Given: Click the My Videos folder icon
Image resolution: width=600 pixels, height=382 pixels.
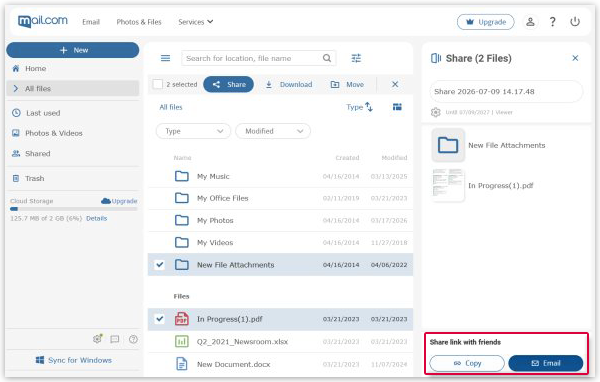Looking at the screenshot, I should [182, 242].
